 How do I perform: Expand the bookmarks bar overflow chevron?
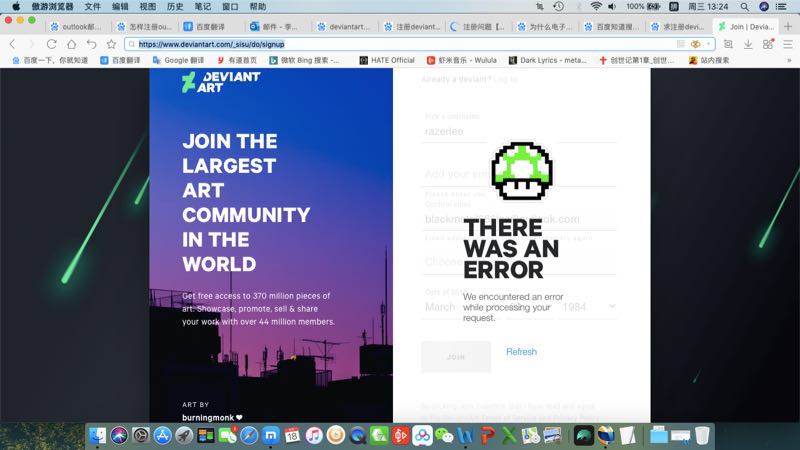click(x=789, y=60)
